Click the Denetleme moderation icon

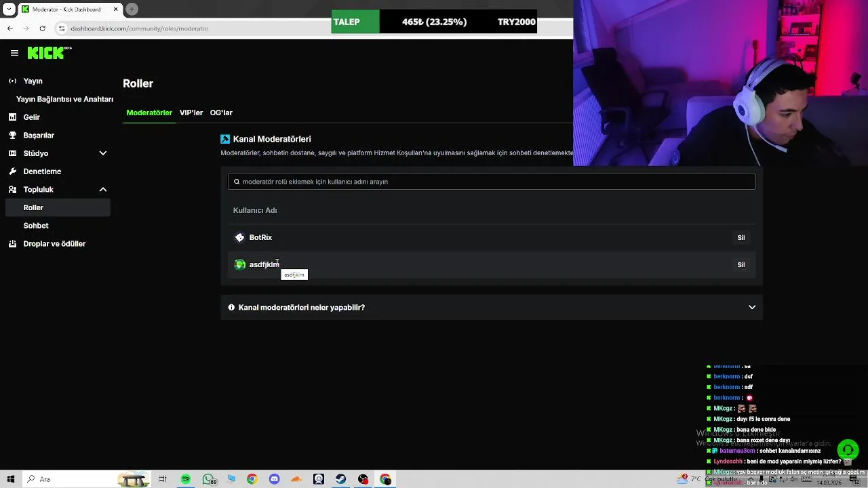[x=12, y=171]
